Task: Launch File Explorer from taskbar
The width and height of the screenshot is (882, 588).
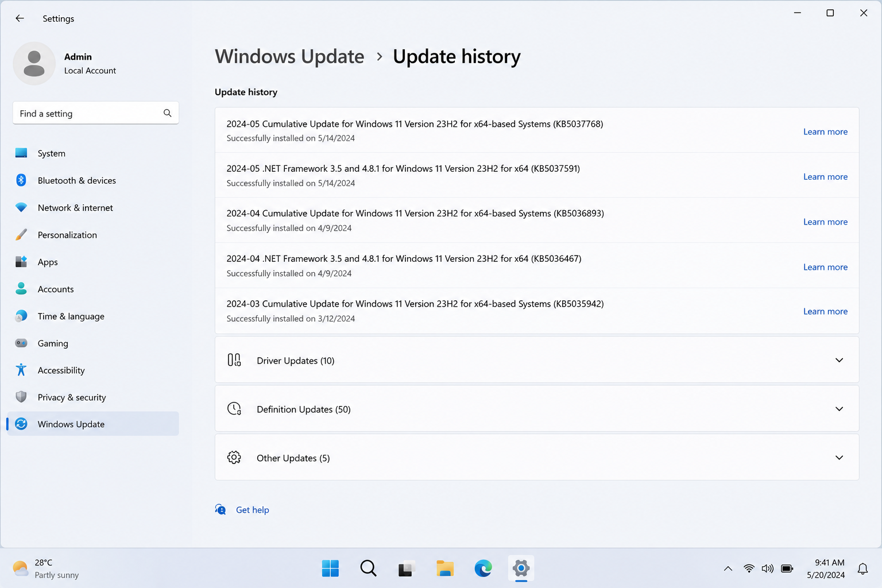Action: 445,568
